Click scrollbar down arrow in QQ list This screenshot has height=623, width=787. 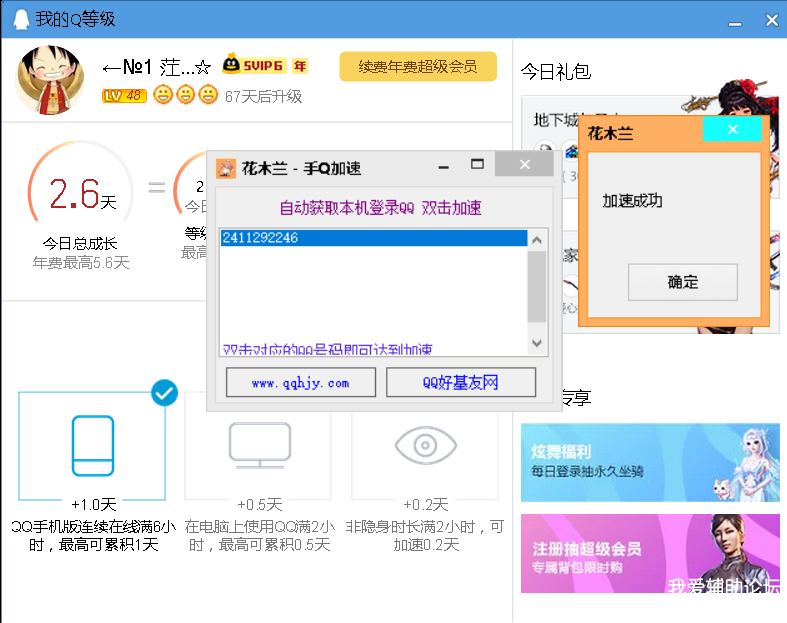(x=537, y=343)
